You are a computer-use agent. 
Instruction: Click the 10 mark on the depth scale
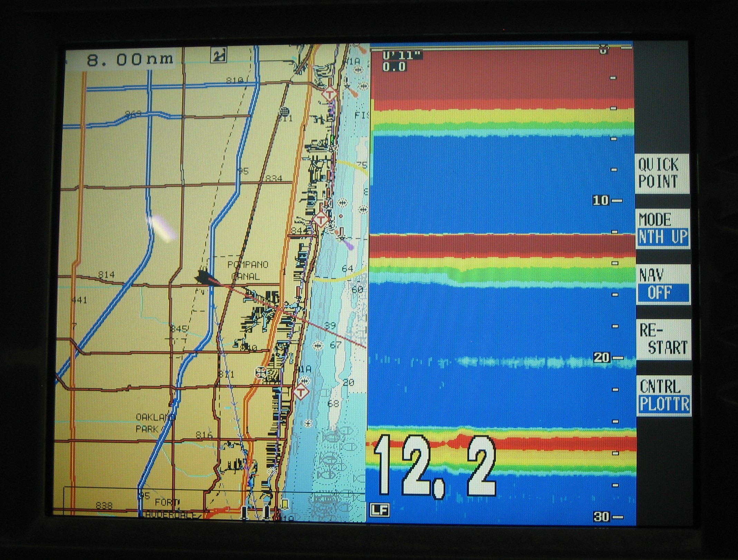pyautogui.click(x=601, y=200)
